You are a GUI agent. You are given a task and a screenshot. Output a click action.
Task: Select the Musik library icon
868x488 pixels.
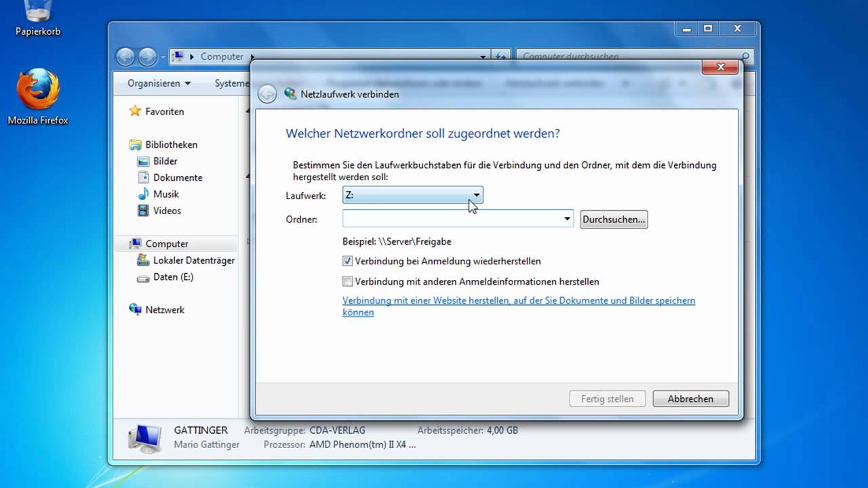(142, 194)
